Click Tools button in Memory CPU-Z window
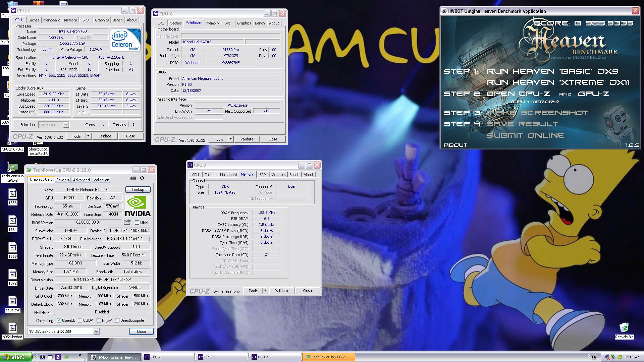This screenshot has width=644, height=362. pyautogui.click(x=253, y=291)
